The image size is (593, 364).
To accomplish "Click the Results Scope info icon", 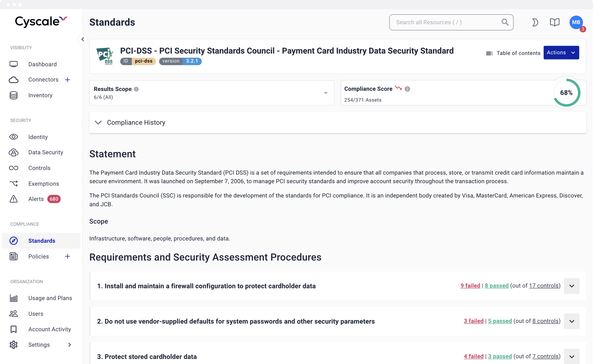I will coord(136,89).
